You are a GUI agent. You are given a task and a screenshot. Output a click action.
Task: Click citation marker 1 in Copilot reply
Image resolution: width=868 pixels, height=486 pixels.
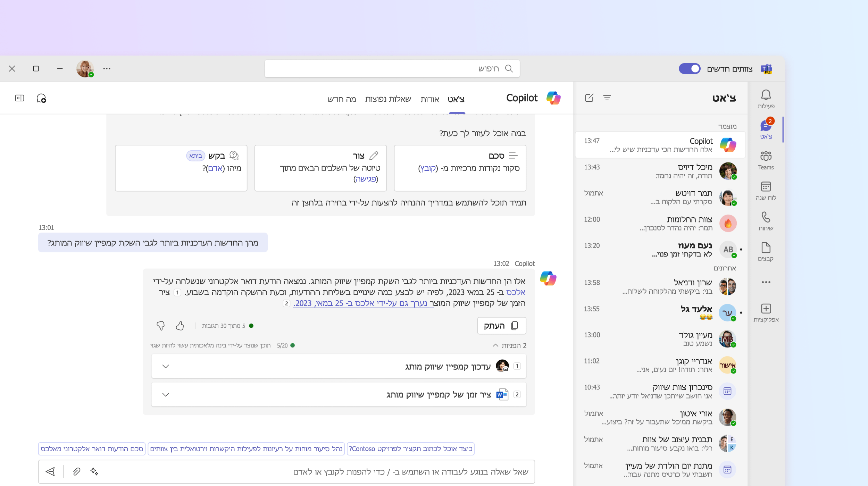pyautogui.click(x=177, y=293)
